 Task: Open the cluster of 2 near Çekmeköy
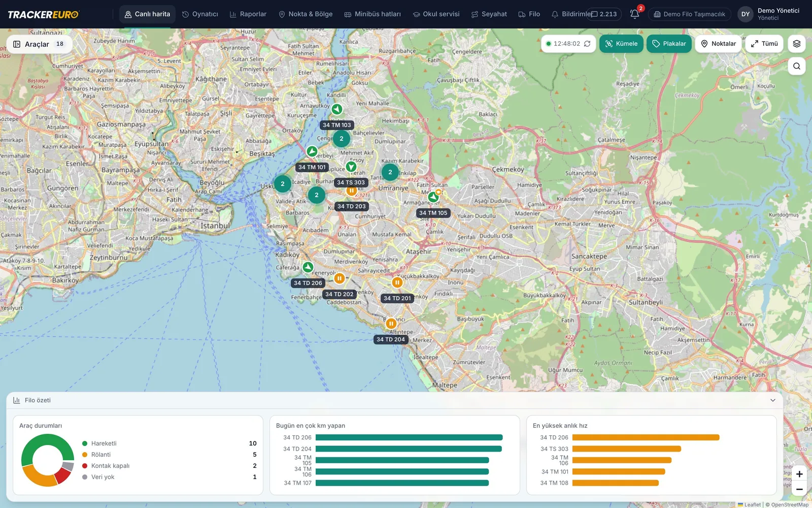390,172
